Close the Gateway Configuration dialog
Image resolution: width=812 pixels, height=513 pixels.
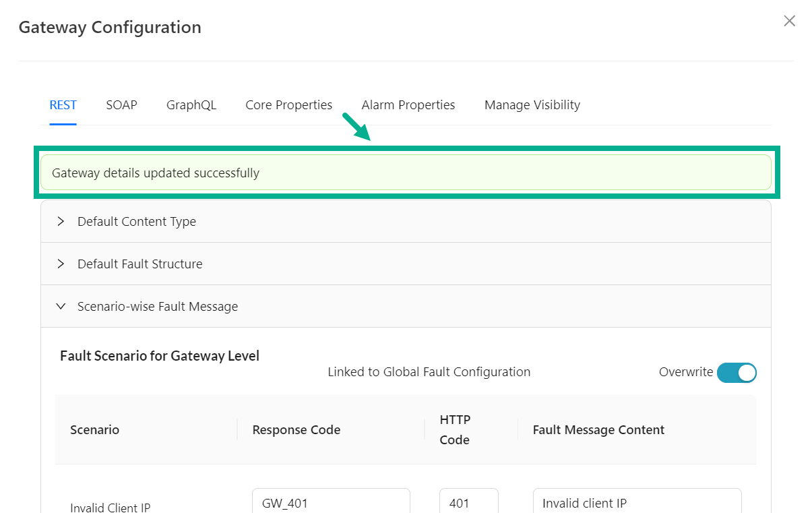coord(789,21)
